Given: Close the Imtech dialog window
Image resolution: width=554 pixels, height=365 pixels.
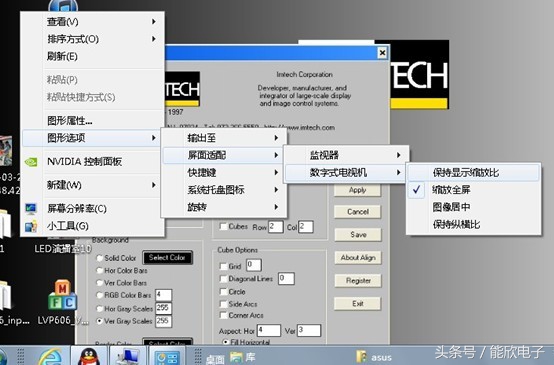Looking at the screenshot, I should tap(382, 53).
